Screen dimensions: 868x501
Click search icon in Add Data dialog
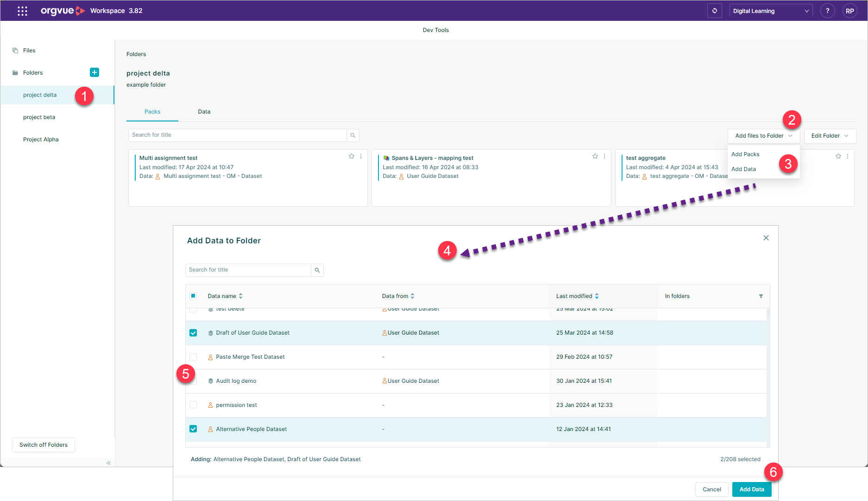point(317,270)
